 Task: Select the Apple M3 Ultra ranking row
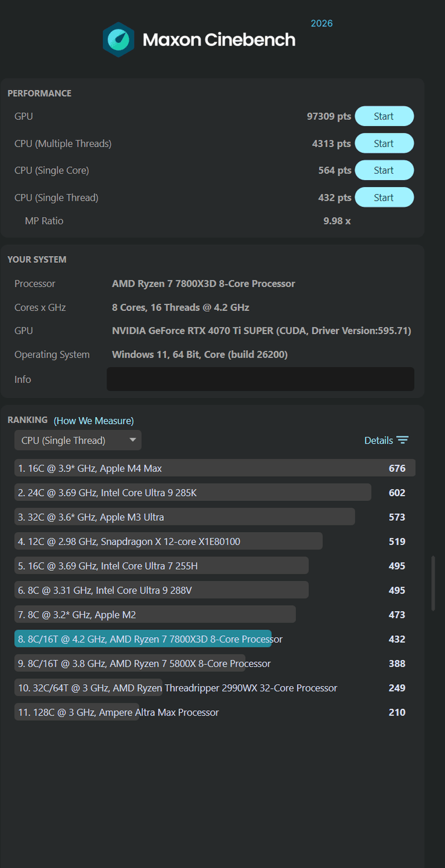click(215, 517)
